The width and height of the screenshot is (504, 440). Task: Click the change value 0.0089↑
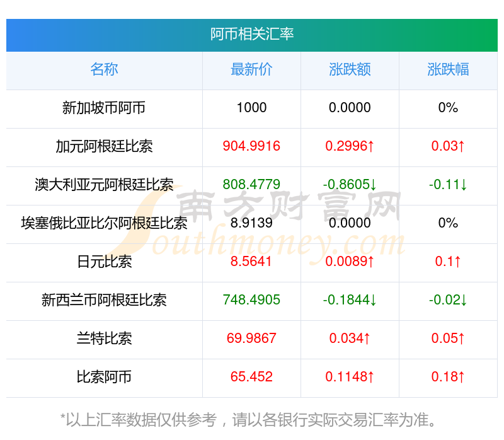(x=350, y=262)
